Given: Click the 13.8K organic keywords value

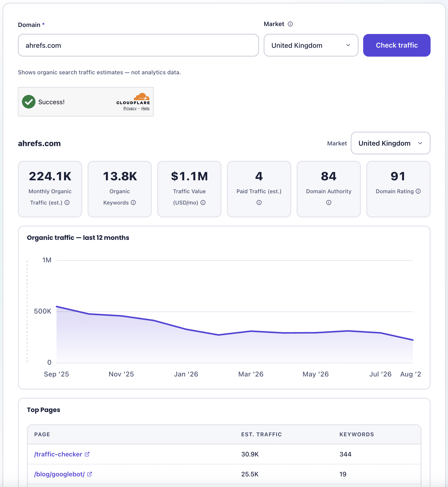Looking at the screenshot, I should point(120,176).
